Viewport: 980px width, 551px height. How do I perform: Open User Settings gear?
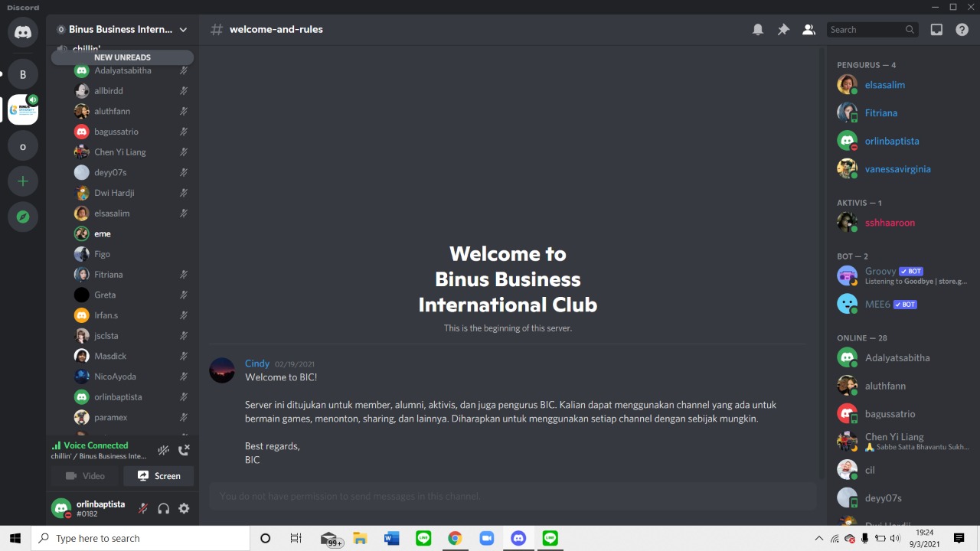184,508
